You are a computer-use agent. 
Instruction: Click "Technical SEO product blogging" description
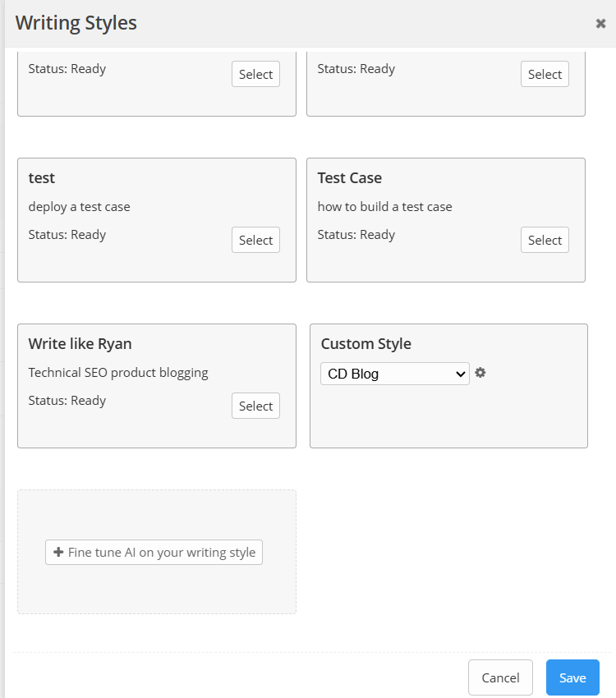tap(118, 372)
